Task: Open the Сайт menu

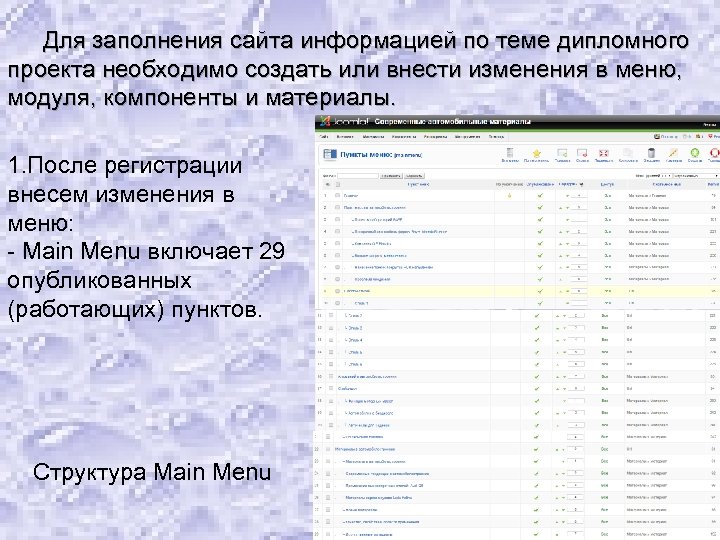Action: 324,137
